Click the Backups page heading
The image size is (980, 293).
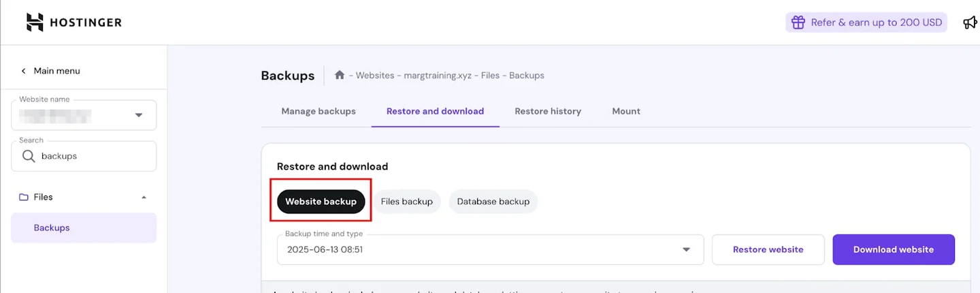(288, 76)
